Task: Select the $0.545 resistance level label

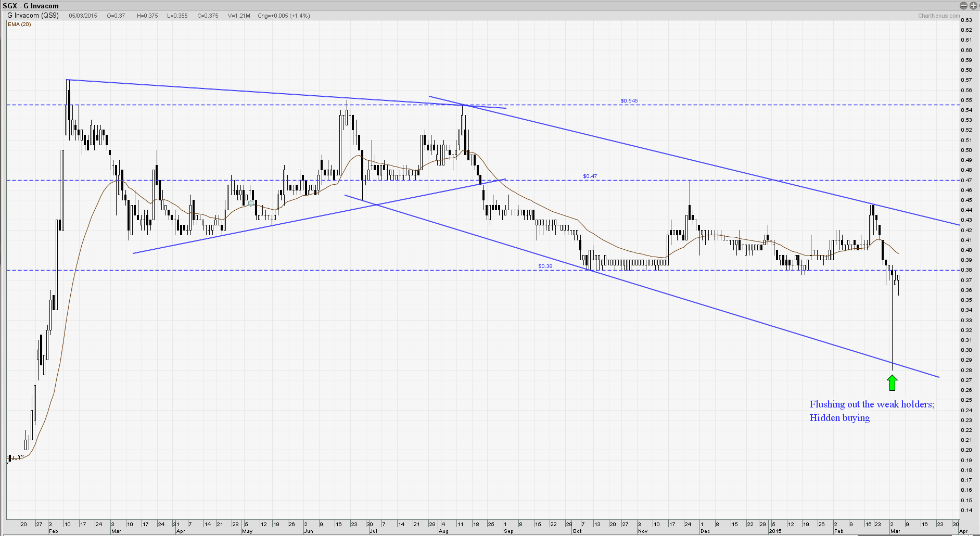Action: pyautogui.click(x=629, y=100)
